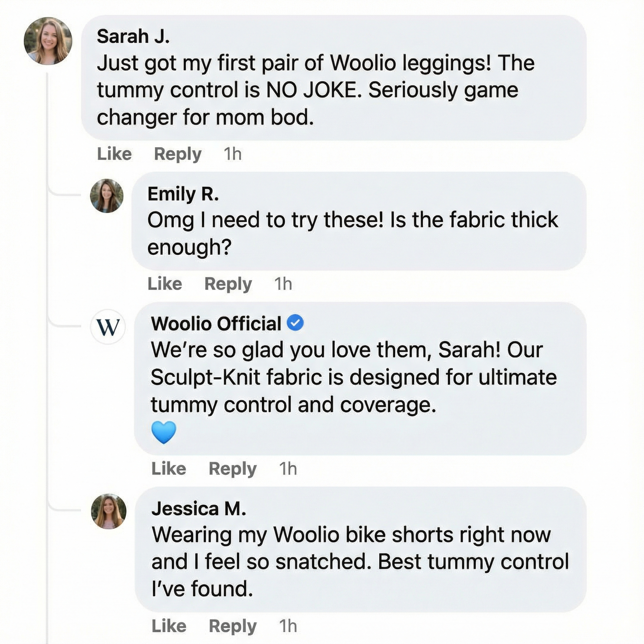Click the 1h timestamp on Sarah J.'s comment
644x644 pixels.
tap(233, 154)
